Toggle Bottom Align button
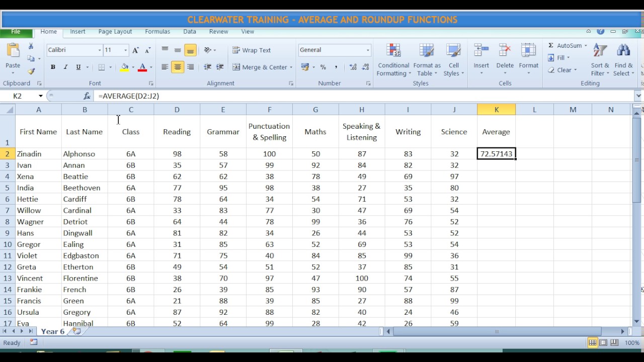This screenshot has width=644, height=362. [x=190, y=50]
